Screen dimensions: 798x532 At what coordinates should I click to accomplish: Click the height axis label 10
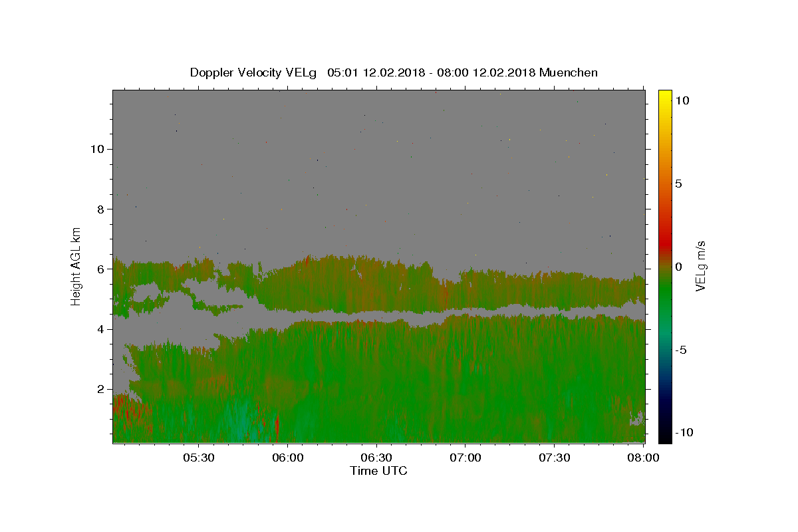96,149
